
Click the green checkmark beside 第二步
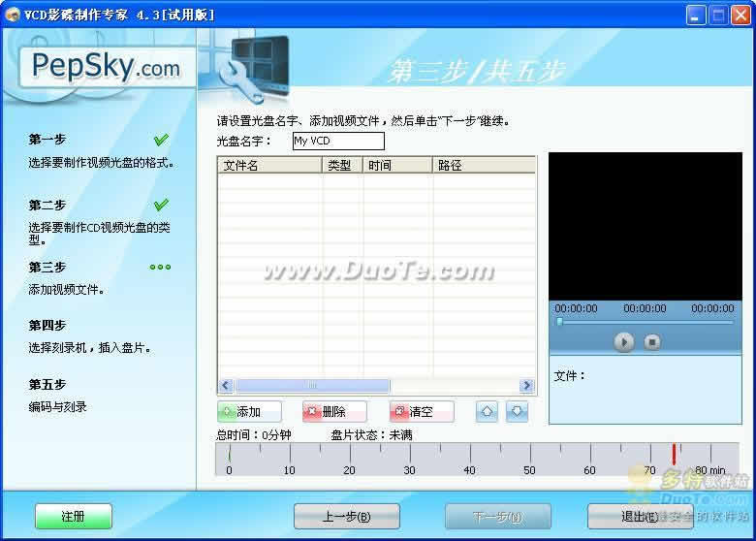click(x=161, y=205)
